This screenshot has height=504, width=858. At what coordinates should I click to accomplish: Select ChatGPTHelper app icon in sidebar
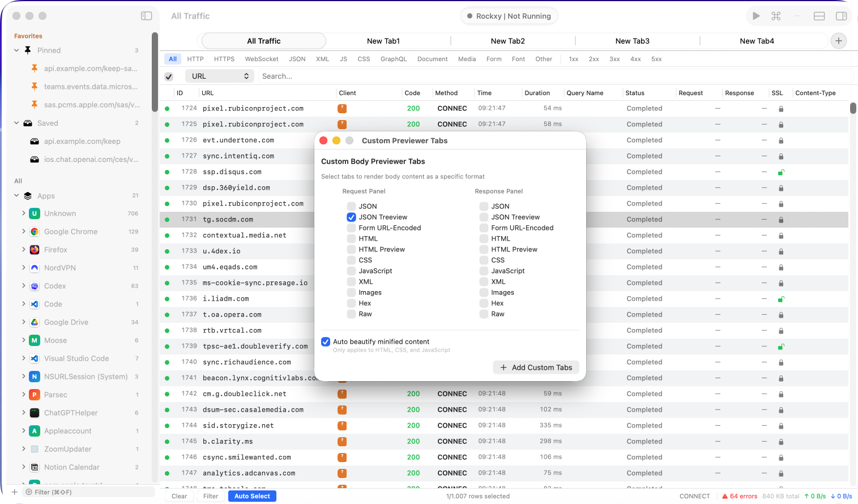point(35,413)
